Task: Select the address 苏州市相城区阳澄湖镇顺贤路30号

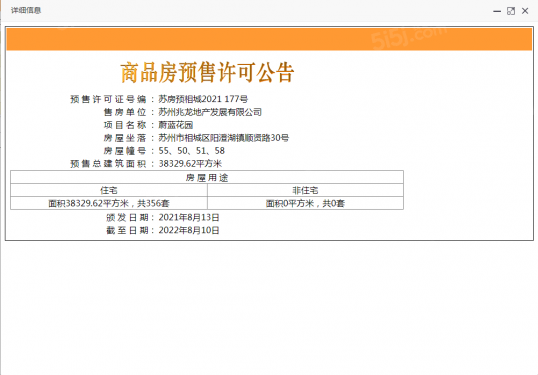Action: (223, 138)
